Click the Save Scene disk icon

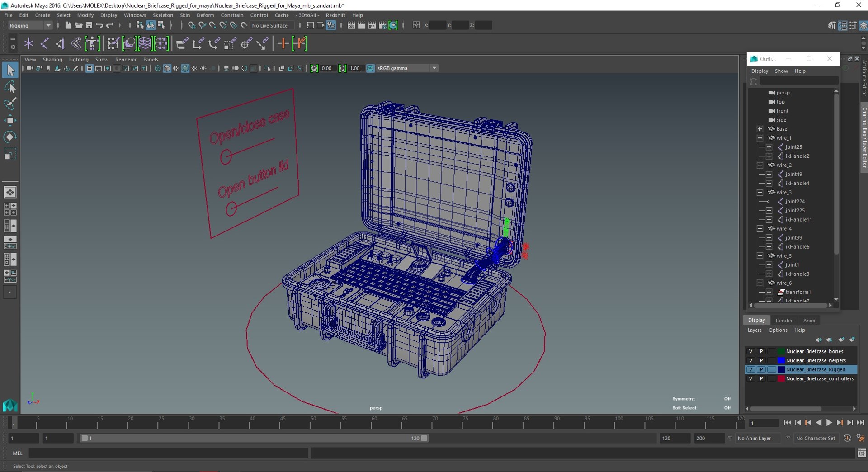click(x=89, y=25)
